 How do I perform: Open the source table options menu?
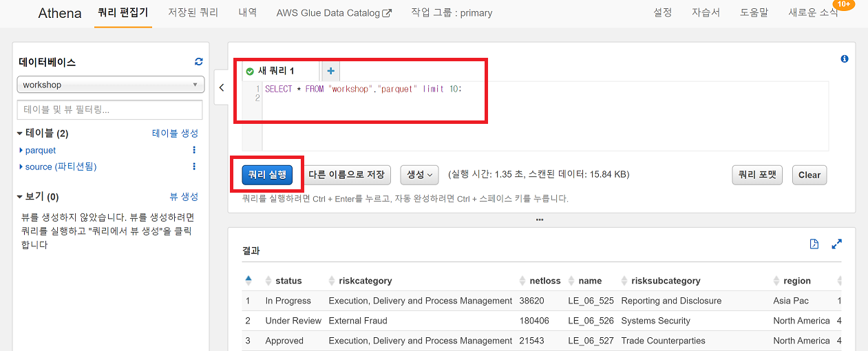194,167
